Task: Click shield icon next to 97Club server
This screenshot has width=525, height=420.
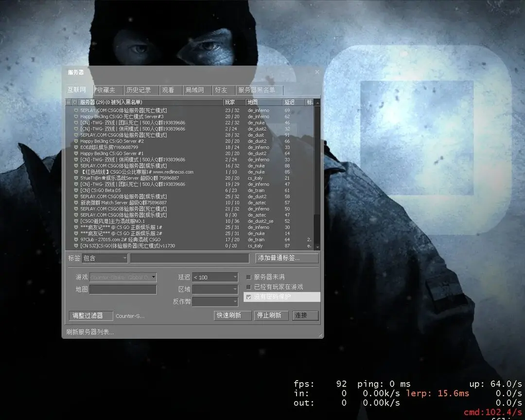Action: click(x=76, y=240)
